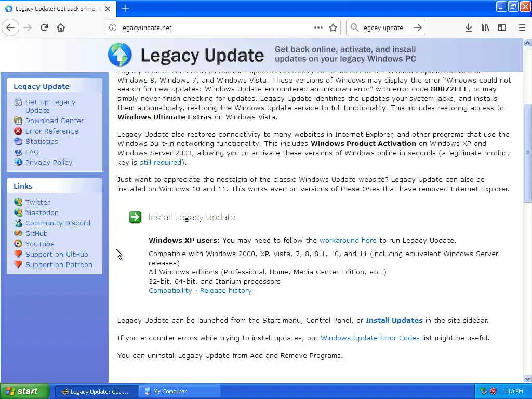
Task: Open Set Up Legacy Update link
Action: click(x=50, y=106)
